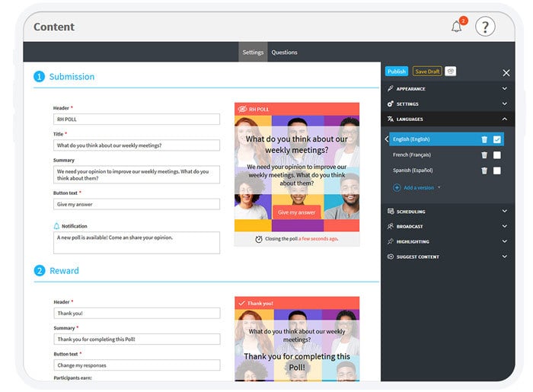Select the English (English) language row
This screenshot has height=392, width=533.
pos(446,139)
